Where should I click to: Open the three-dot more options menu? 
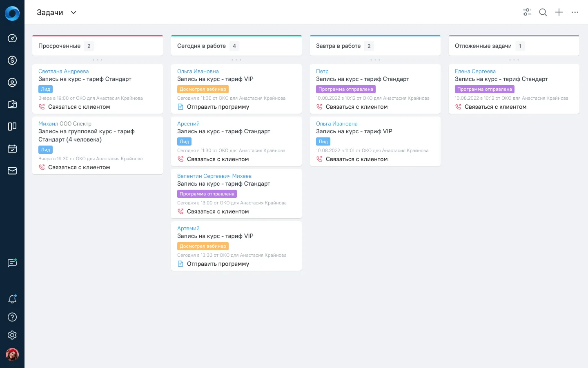pyautogui.click(x=575, y=12)
